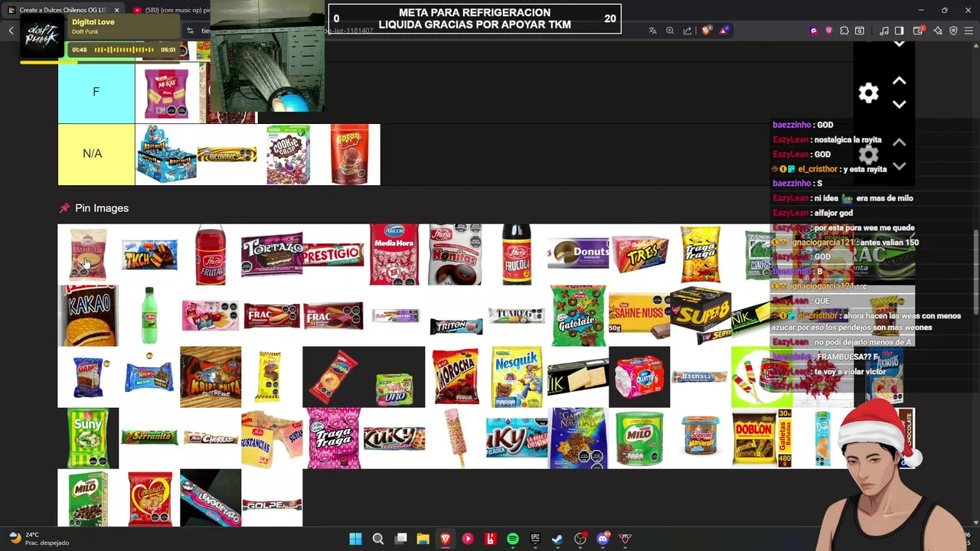Go back with the browser back arrow
The width and height of the screenshot is (980, 551).
coord(11,31)
